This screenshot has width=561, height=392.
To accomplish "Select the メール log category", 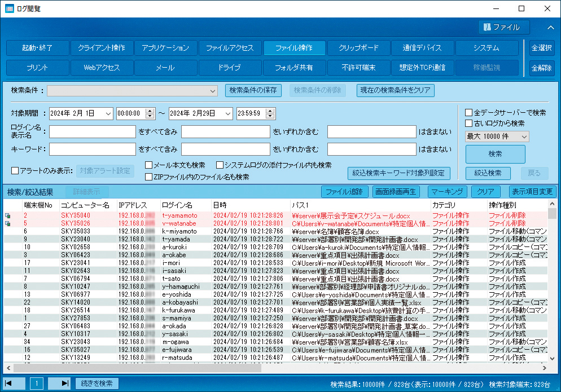I will click(x=166, y=68).
